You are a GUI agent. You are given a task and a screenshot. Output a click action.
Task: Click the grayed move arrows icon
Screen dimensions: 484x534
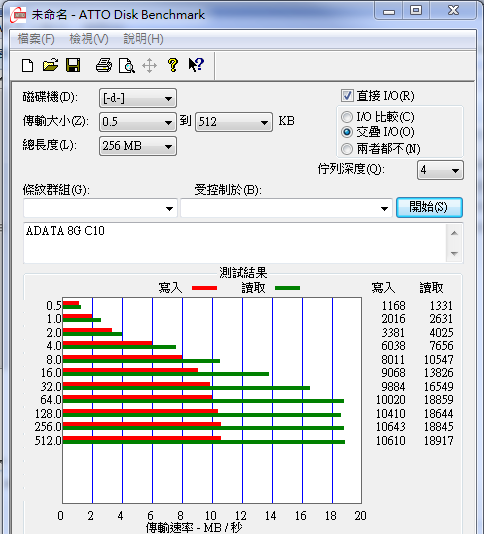[x=150, y=65]
